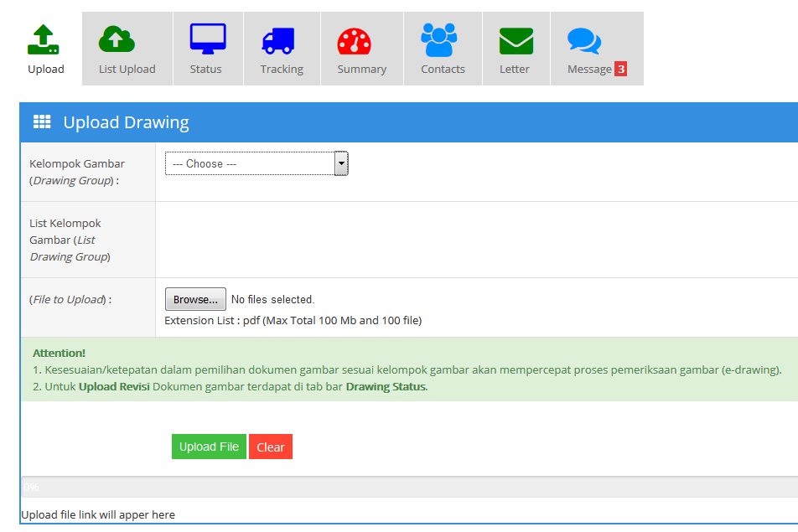Click the red Summary gauge icon

coord(354,40)
